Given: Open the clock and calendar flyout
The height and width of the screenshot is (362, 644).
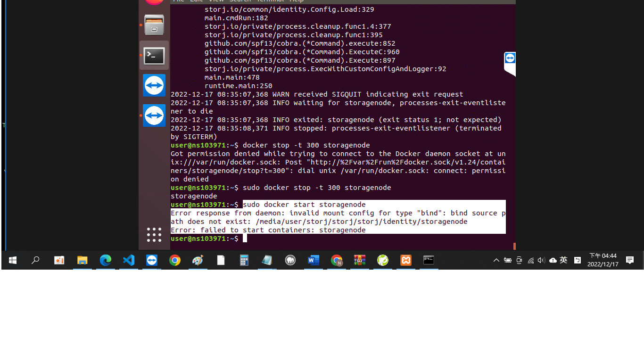Looking at the screenshot, I should (x=603, y=260).
